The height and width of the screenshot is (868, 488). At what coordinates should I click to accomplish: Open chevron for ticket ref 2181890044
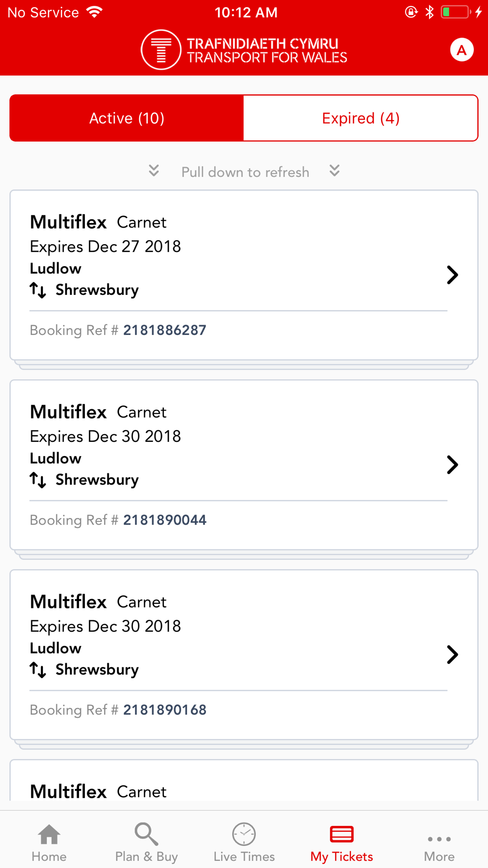(x=452, y=465)
